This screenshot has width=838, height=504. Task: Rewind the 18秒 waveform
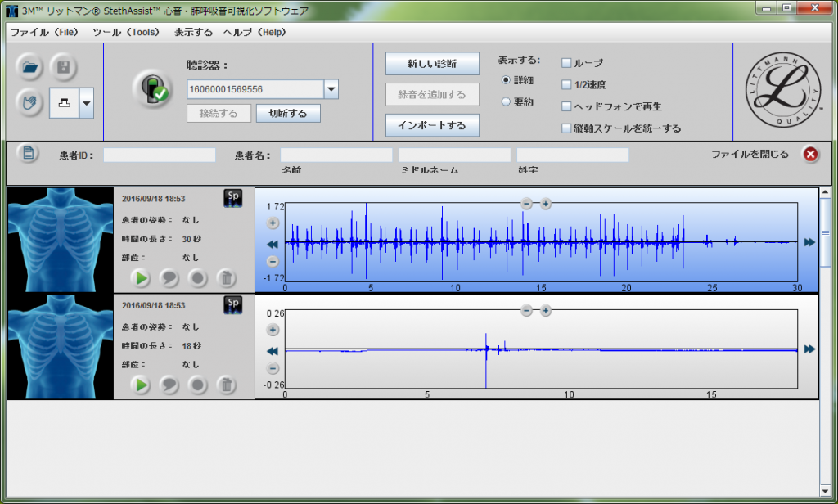pos(273,351)
